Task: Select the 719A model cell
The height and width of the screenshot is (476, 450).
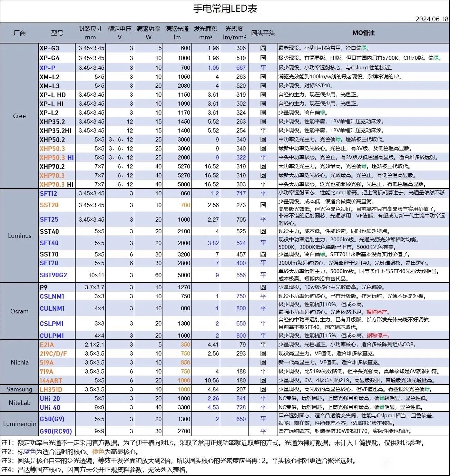Action: click(x=57, y=371)
